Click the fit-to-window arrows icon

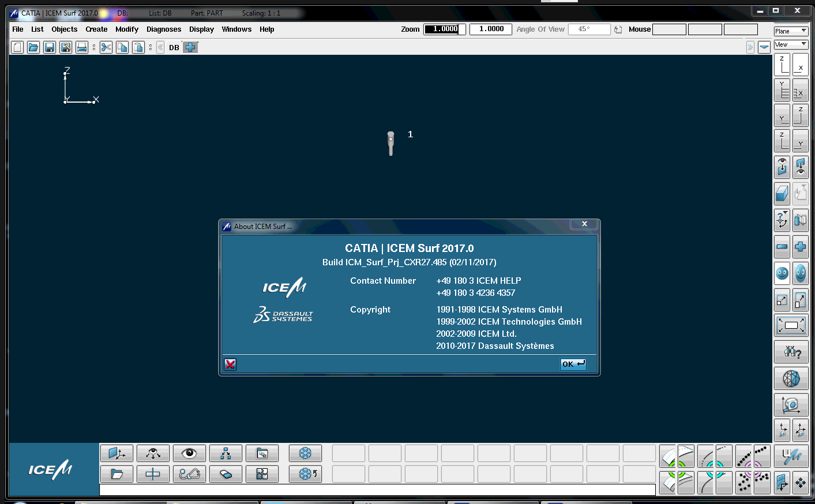(x=791, y=325)
